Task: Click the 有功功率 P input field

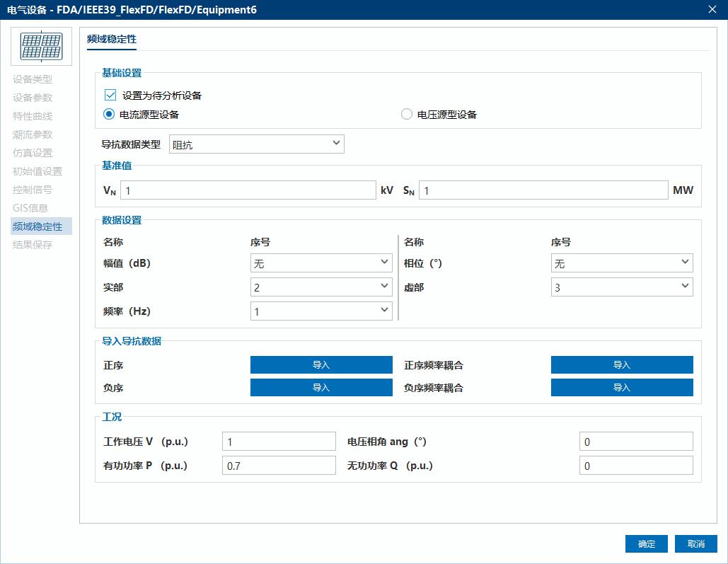Action: point(278,465)
